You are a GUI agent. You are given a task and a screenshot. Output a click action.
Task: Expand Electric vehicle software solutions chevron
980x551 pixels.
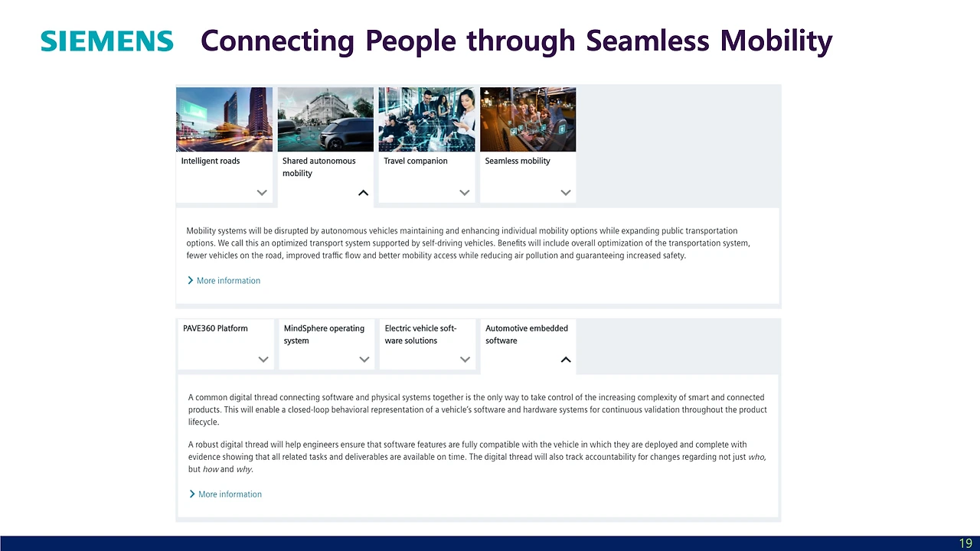pyautogui.click(x=465, y=360)
